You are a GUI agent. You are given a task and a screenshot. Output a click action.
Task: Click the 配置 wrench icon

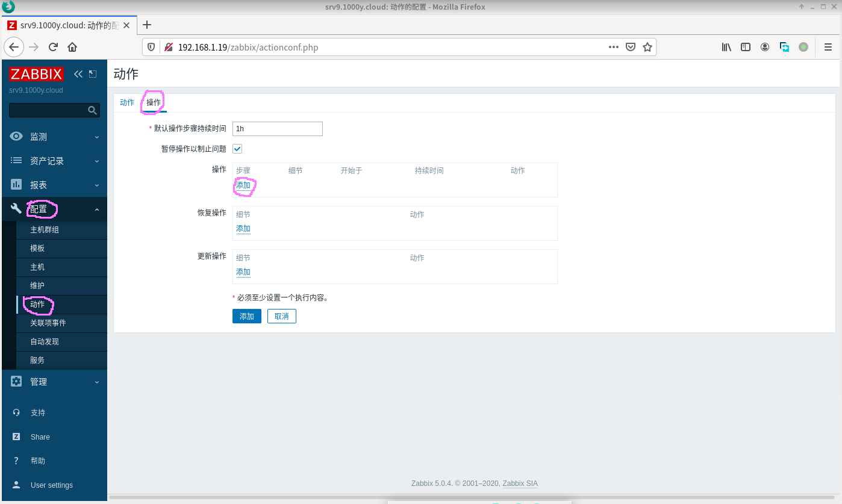(16, 209)
